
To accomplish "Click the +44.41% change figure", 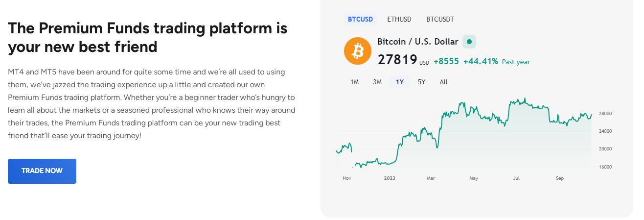I will 481,61.
